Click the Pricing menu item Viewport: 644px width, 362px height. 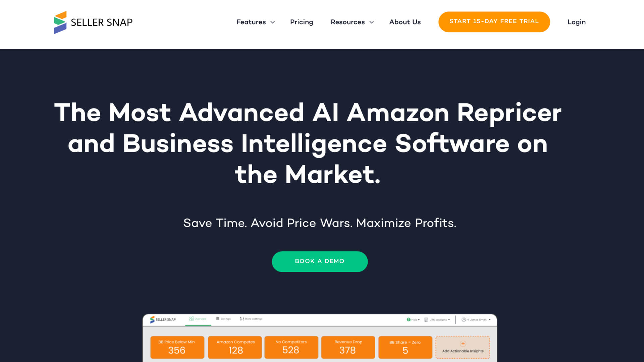(x=301, y=22)
